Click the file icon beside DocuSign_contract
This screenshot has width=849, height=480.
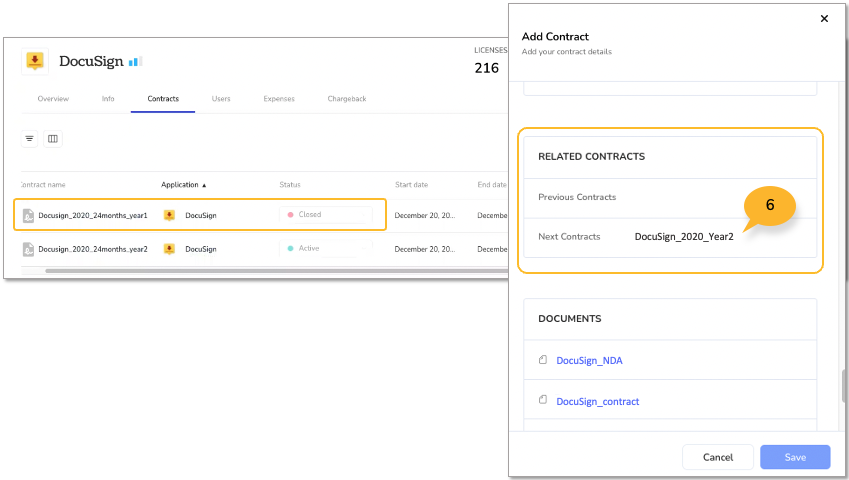[x=543, y=400]
